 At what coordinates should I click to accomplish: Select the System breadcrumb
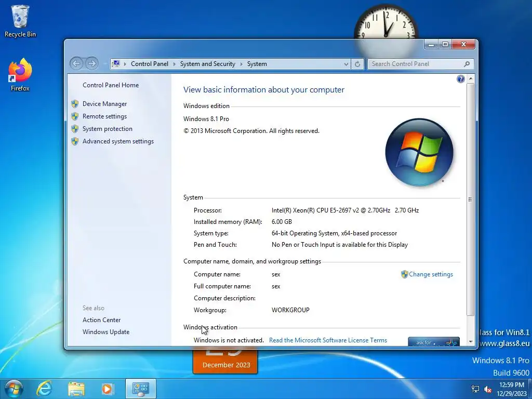point(257,64)
